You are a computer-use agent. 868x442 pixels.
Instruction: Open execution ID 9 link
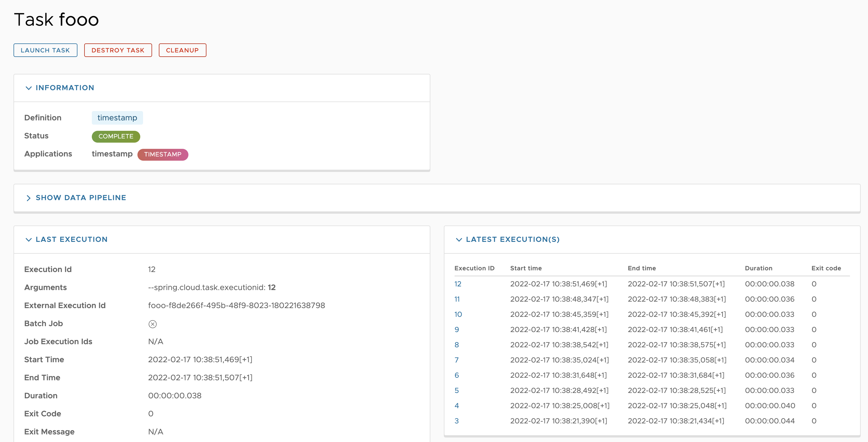(x=456, y=330)
